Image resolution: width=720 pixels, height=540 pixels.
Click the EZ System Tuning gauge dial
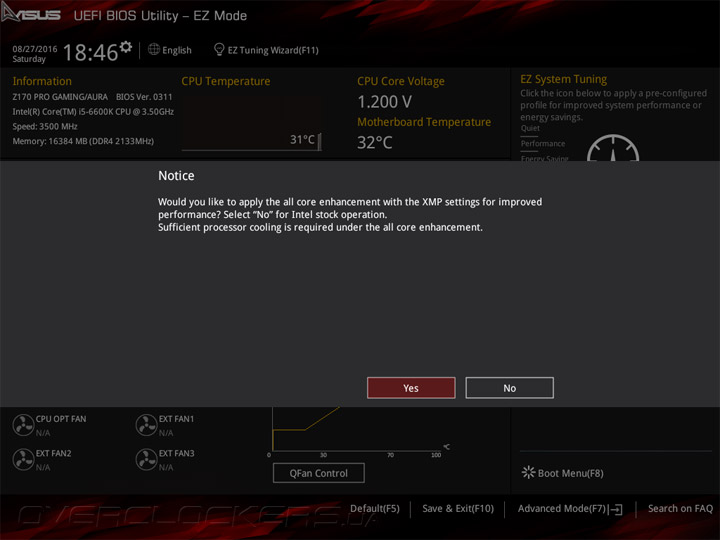(613, 148)
